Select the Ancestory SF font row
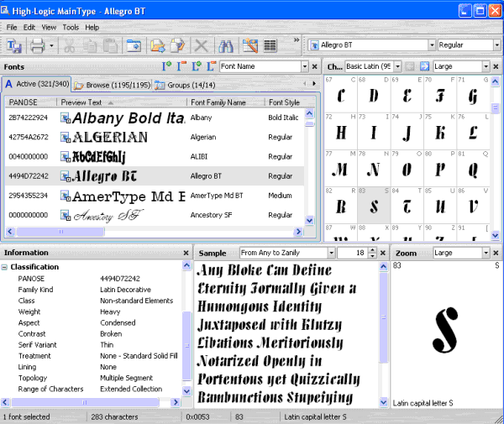Viewport: 504px width, 424px height. point(155,215)
